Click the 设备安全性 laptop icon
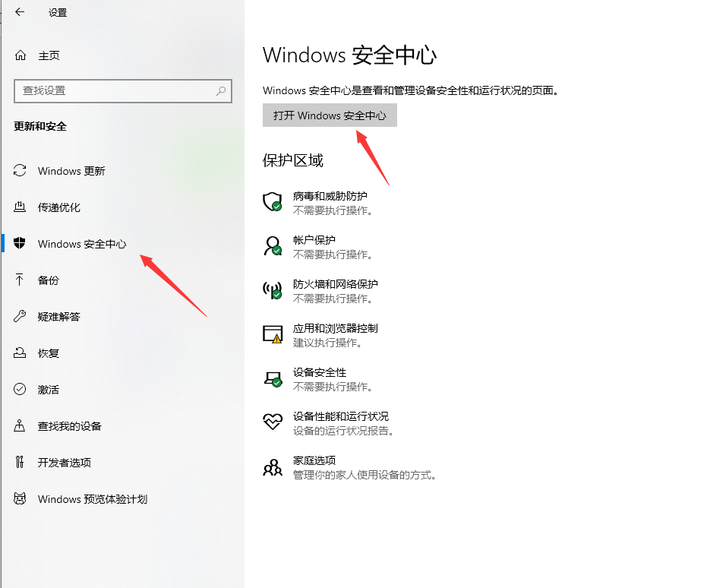 [x=273, y=379]
